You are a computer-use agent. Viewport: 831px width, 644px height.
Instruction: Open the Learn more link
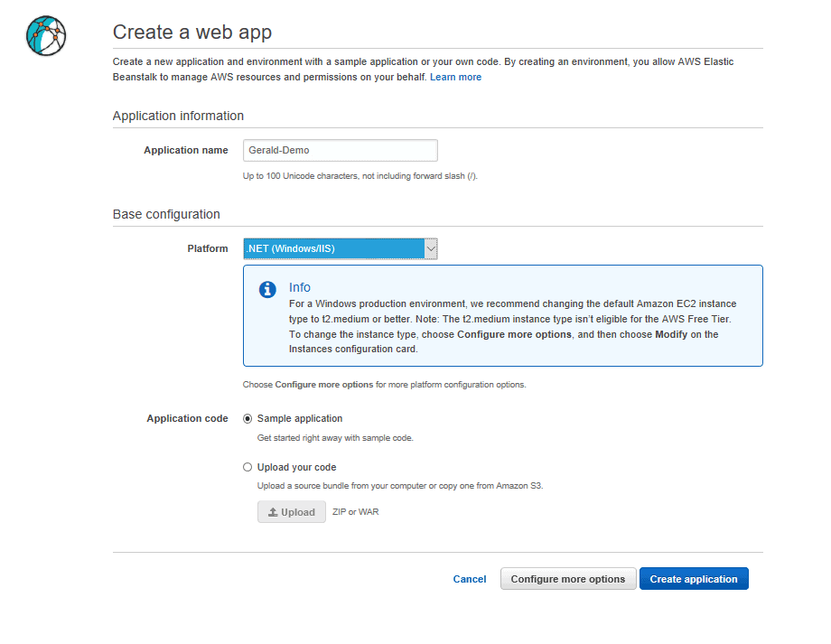455,77
